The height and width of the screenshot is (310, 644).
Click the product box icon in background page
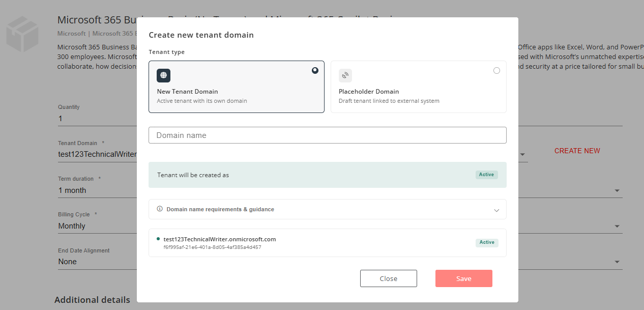tap(22, 35)
